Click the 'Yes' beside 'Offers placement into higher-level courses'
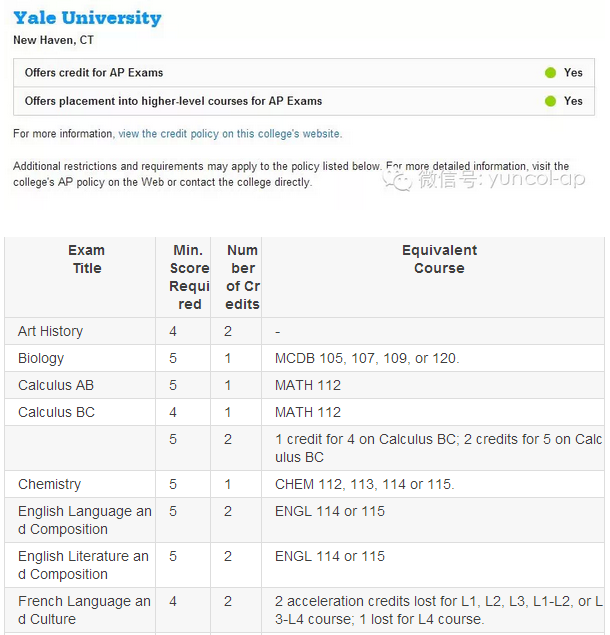610x635 pixels. pyautogui.click(x=573, y=101)
